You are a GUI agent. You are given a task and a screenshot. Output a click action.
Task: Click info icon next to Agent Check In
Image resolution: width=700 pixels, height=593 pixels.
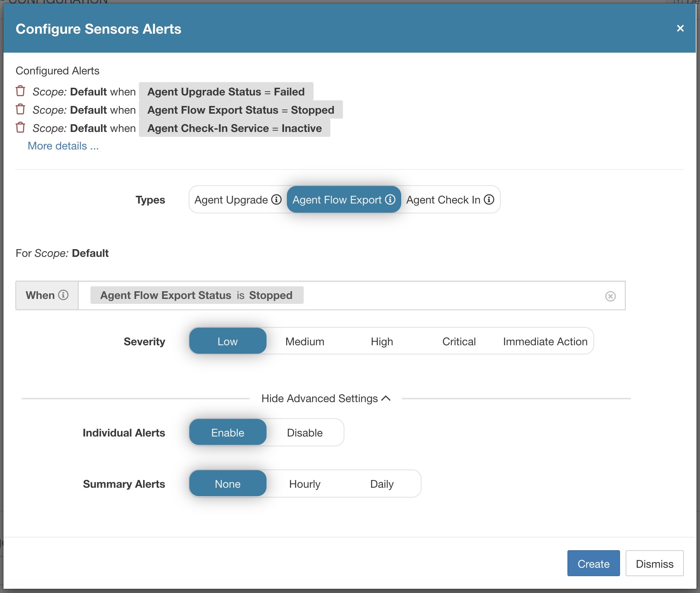click(489, 199)
